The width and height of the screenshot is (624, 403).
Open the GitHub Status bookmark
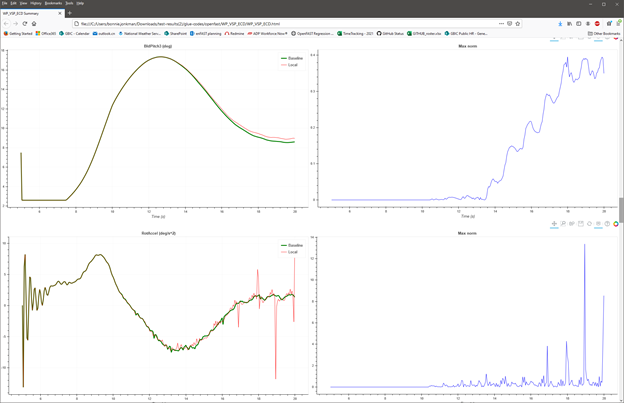(x=390, y=34)
